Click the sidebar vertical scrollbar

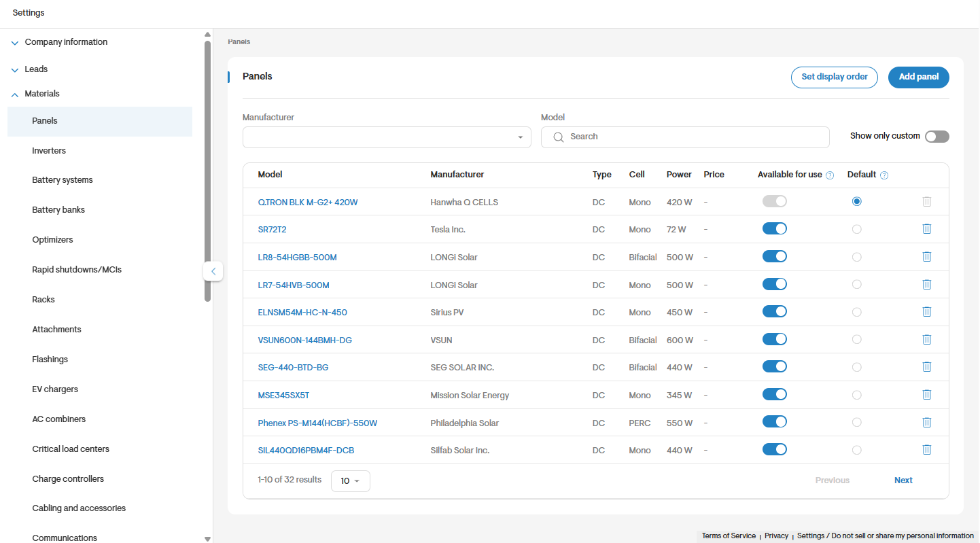(207, 171)
